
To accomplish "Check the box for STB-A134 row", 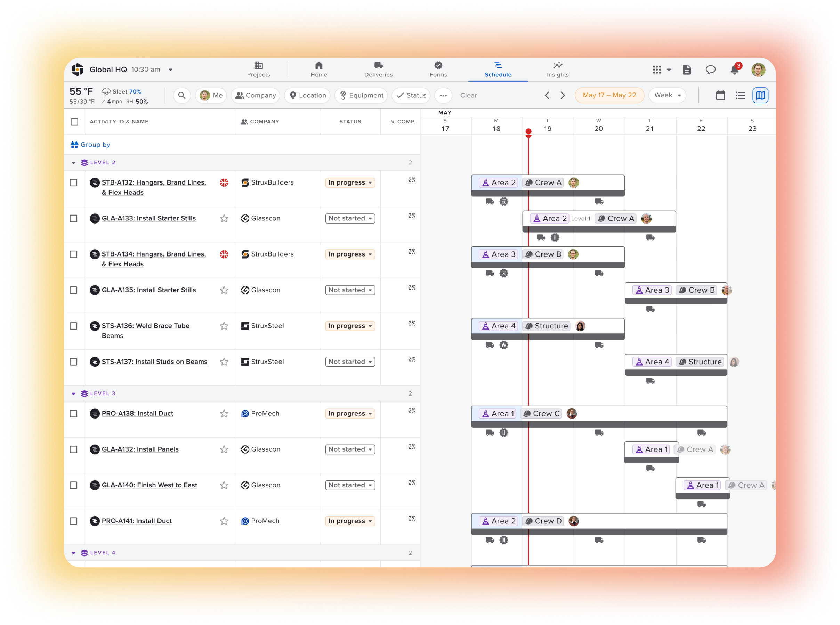I will (x=74, y=254).
